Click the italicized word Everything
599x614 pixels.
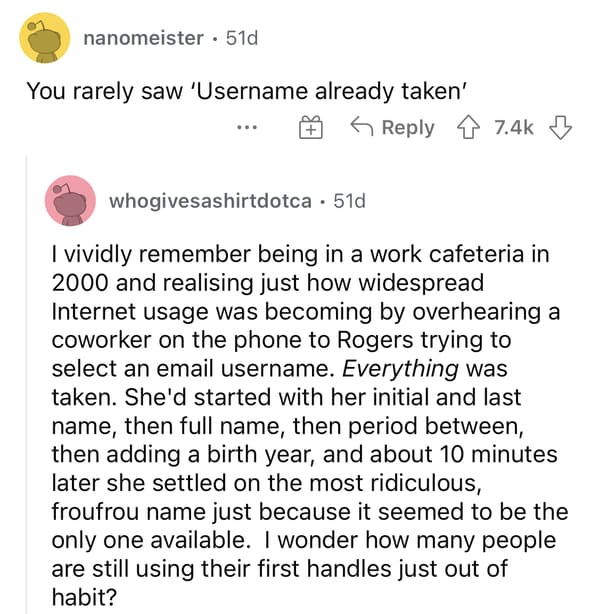(x=400, y=369)
